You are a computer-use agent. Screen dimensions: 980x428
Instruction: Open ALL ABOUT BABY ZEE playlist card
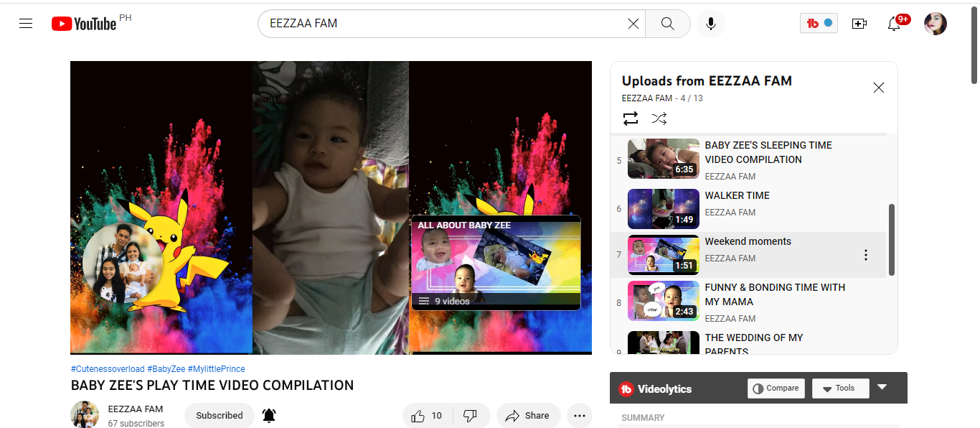point(496,263)
